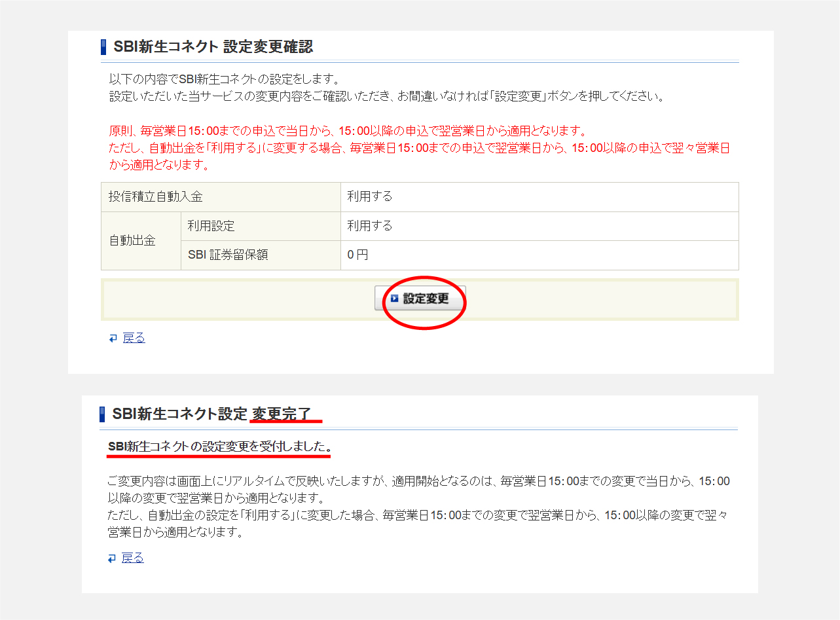This screenshot has width=840, height=620.
Task: Click the bold 設定変更を受付しました message
Action: (x=219, y=447)
